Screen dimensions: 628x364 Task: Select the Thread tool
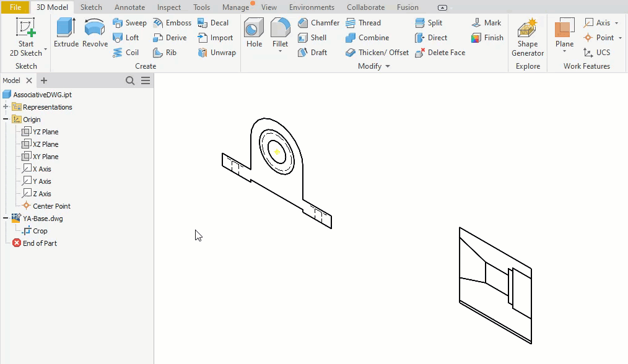tap(363, 23)
